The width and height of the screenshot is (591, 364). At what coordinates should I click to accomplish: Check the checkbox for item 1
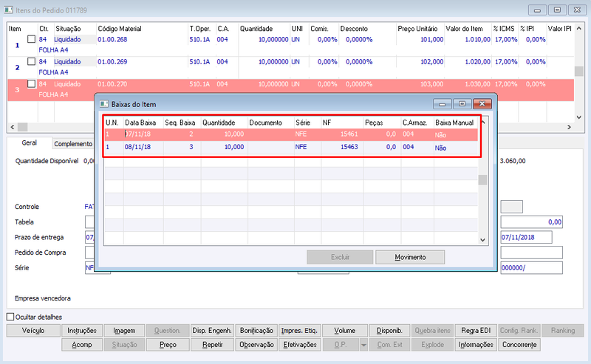(x=31, y=39)
